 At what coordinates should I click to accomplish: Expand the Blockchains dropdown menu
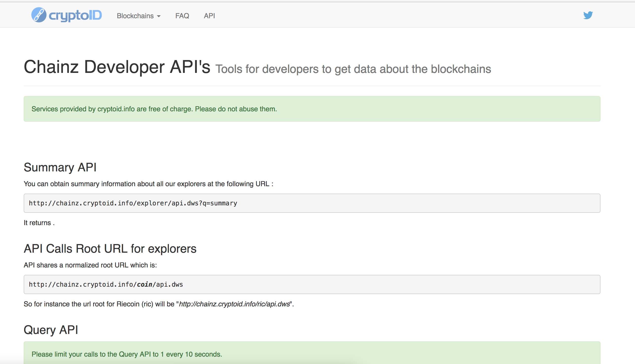point(139,16)
